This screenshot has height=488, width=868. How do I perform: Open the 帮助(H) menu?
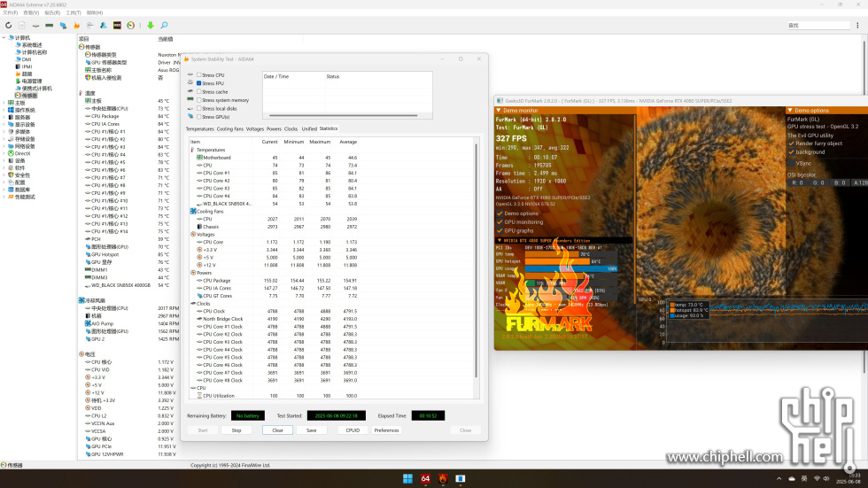95,12
